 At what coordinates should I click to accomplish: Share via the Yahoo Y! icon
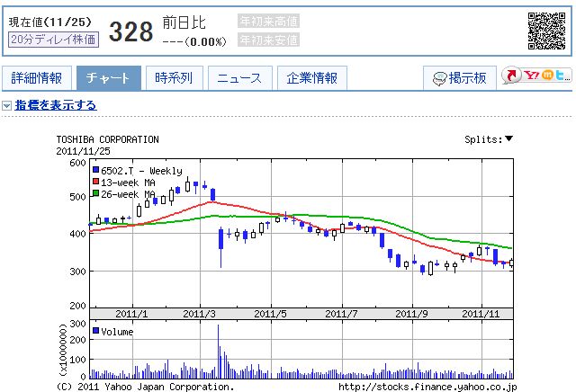click(x=532, y=76)
